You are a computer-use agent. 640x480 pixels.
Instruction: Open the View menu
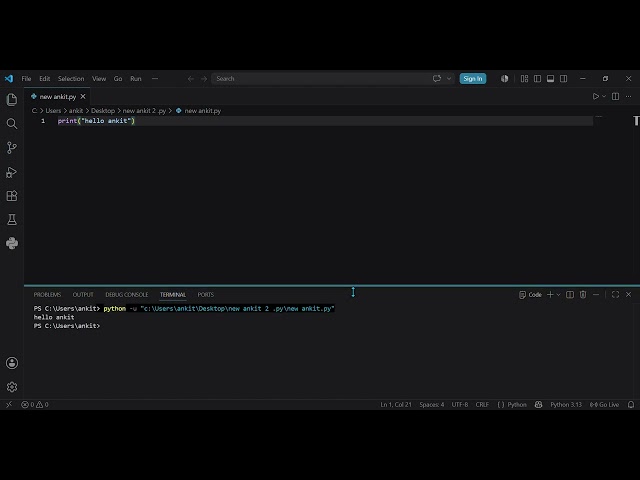99,78
